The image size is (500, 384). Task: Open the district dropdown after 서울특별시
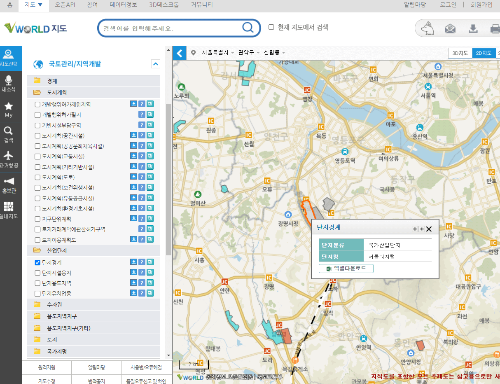pos(248,53)
